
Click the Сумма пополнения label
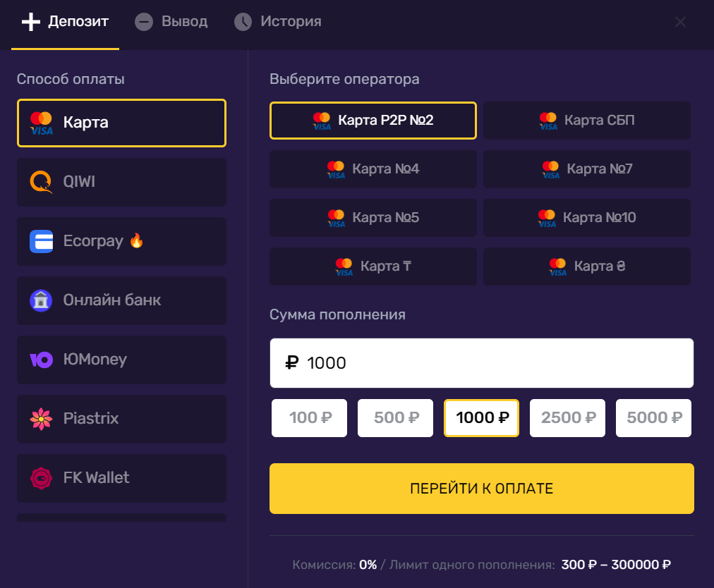337,314
